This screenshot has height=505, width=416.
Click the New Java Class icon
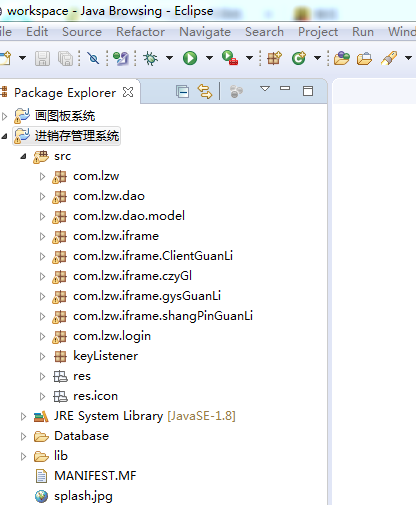[x=299, y=58]
